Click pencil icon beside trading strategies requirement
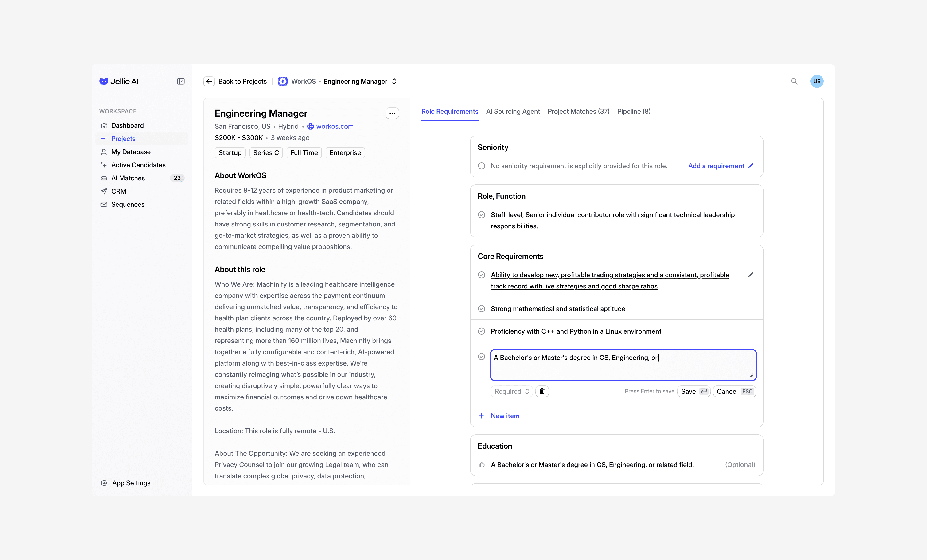Viewport: 927px width, 560px height. 750,275
